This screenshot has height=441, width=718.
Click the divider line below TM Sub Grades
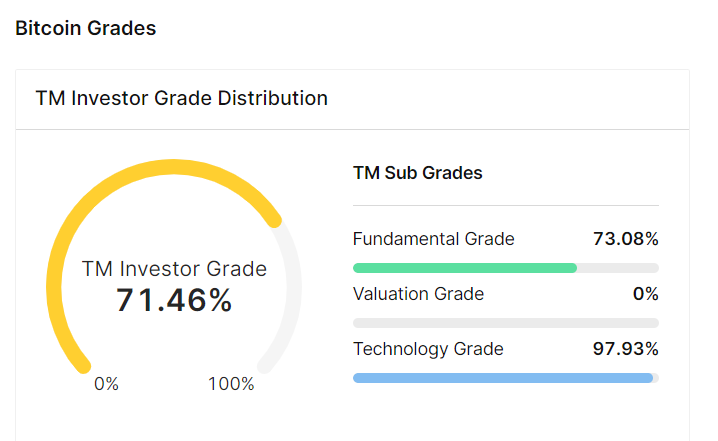(506, 206)
